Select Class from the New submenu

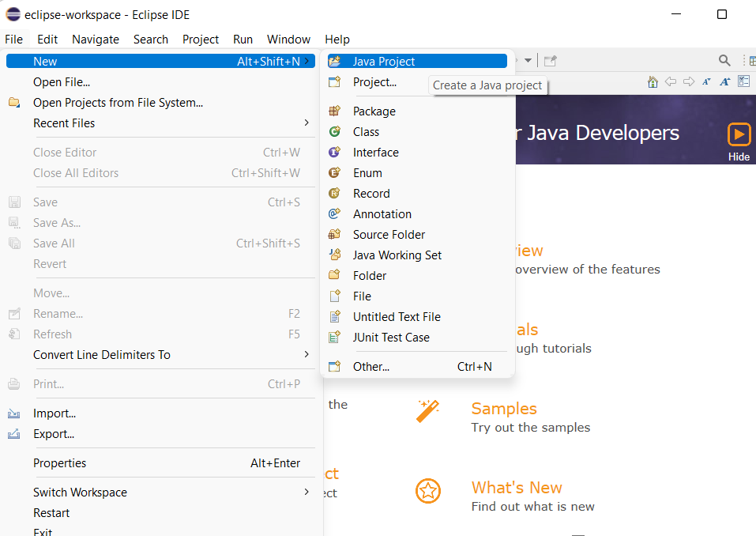click(365, 131)
